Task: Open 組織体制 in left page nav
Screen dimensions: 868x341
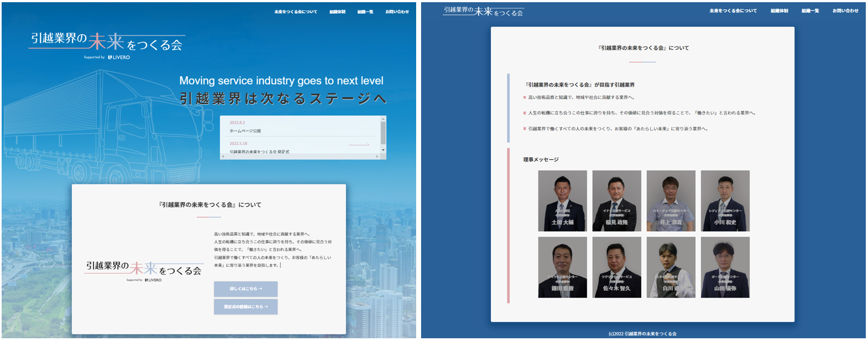Action: click(337, 12)
